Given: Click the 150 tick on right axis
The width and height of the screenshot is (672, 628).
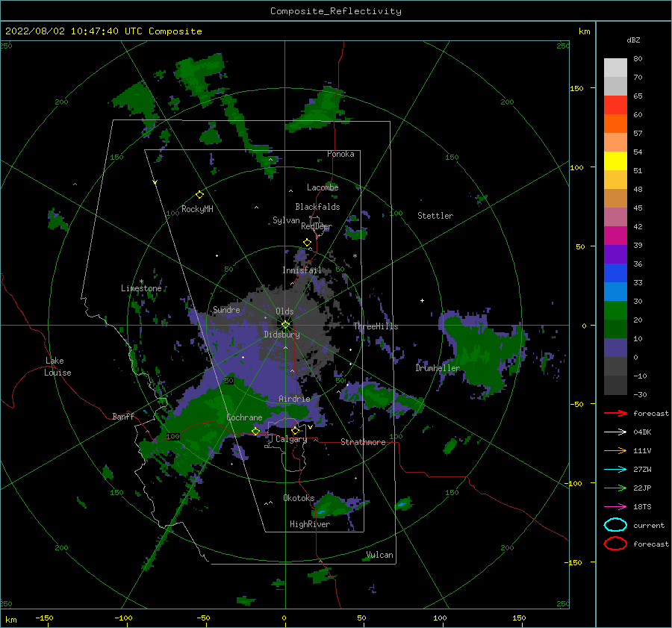Looking at the screenshot, I should [x=576, y=88].
